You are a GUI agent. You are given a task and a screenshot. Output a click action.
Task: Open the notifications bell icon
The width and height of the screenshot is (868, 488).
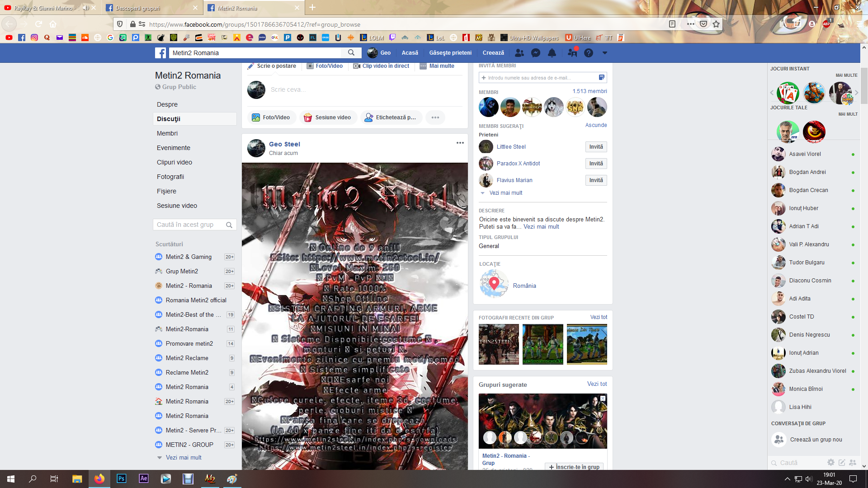[552, 53]
